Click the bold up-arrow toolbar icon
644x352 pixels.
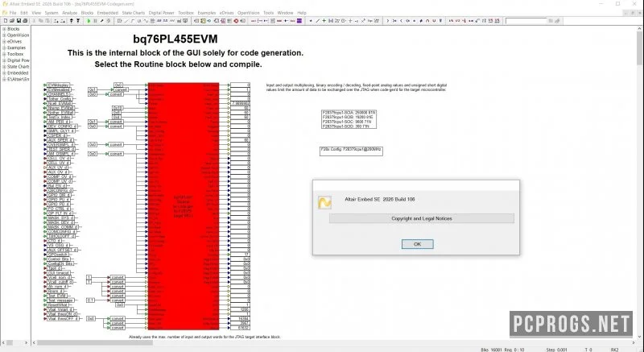point(71,20)
